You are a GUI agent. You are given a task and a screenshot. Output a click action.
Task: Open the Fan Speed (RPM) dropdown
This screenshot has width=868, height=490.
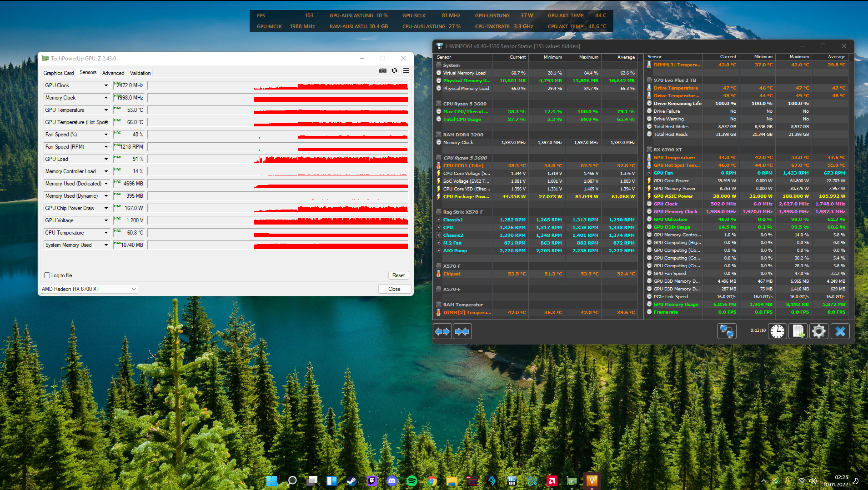(106, 147)
